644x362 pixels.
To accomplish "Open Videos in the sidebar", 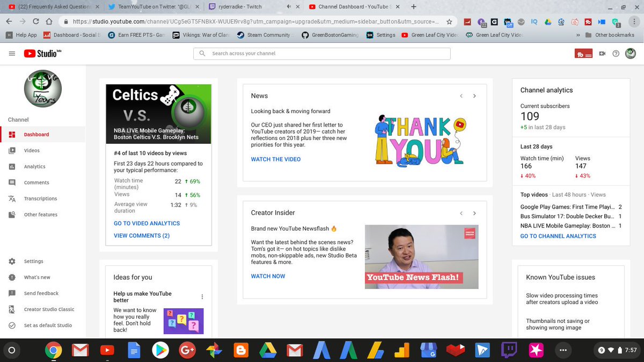I will pyautogui.click(x=42, y=151).
